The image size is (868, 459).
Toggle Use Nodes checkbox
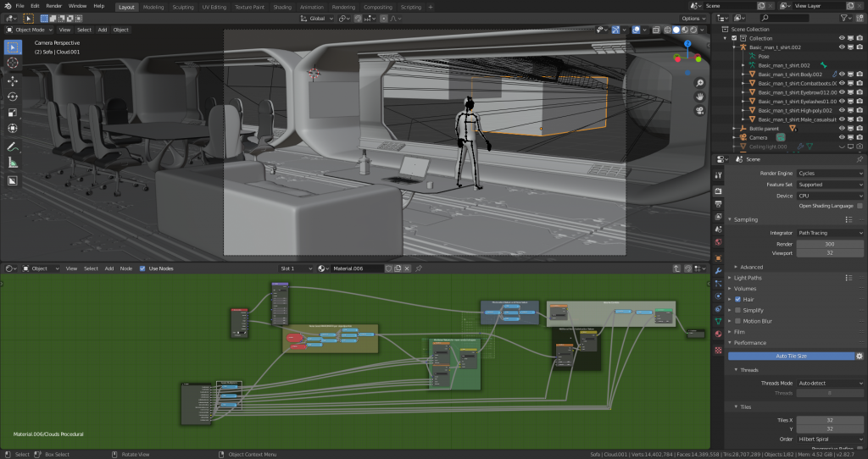point(142,268)
